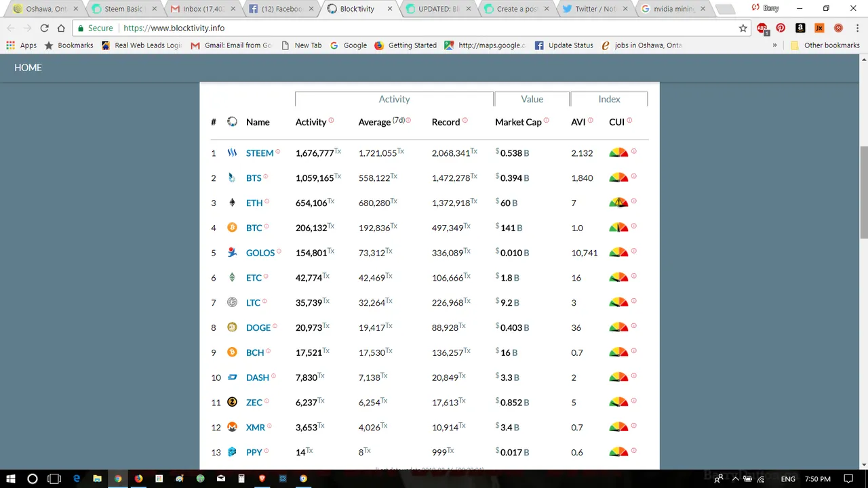Click the DOGE logo icon
The width and height of the screenshot is (868, 488).
point(232,327)
